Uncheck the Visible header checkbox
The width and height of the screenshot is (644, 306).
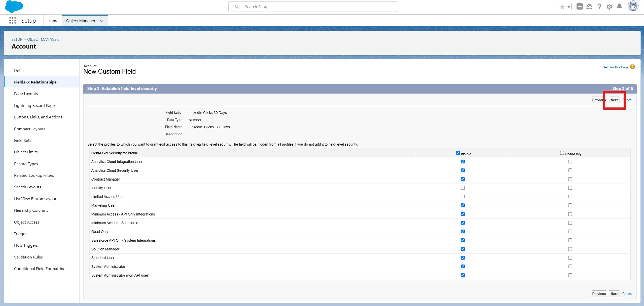point(457,153)
